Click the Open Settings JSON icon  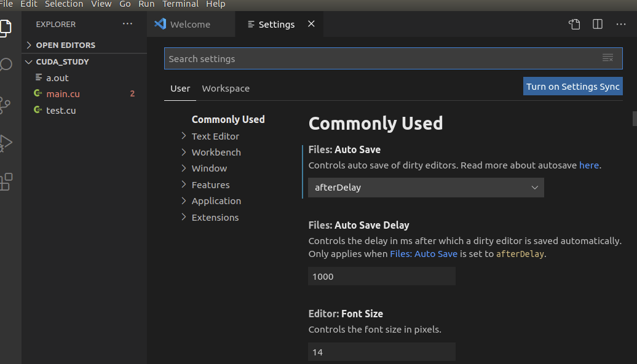(x=574, y=24)
